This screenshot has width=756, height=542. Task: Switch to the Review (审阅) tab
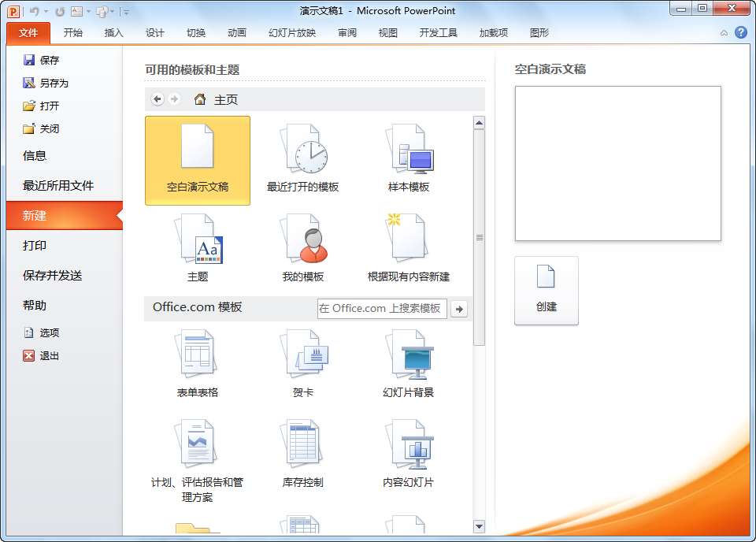[347, 33]
